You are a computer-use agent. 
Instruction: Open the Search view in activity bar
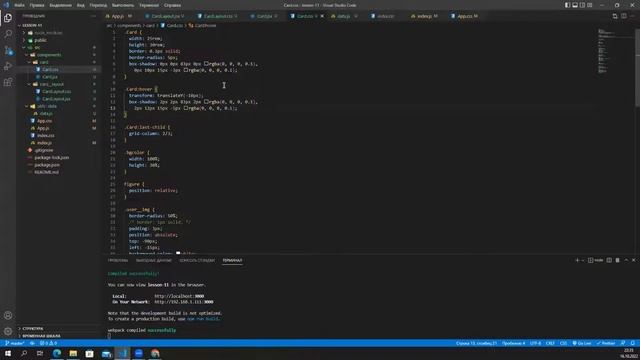[x=8, y=34]
